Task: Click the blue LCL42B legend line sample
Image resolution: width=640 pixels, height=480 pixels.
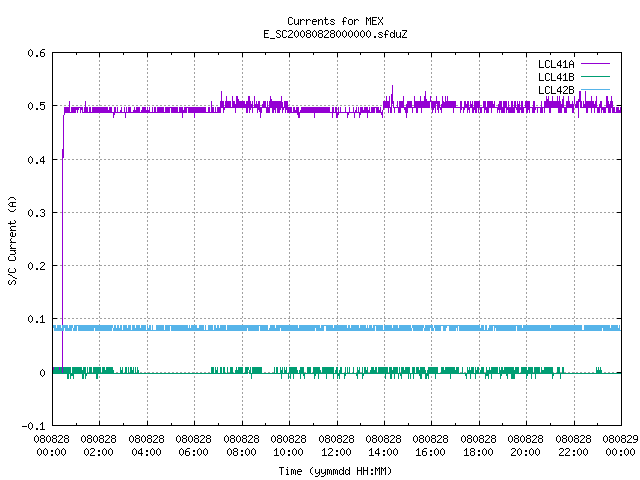Action: pos(595,89)
